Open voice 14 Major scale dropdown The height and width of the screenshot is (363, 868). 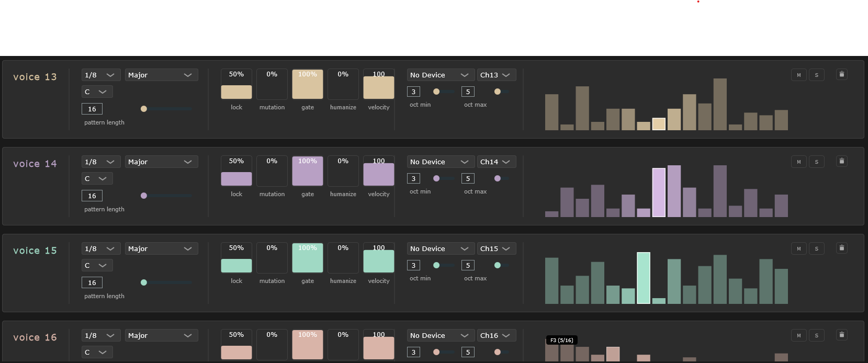[x=161, y=162]
